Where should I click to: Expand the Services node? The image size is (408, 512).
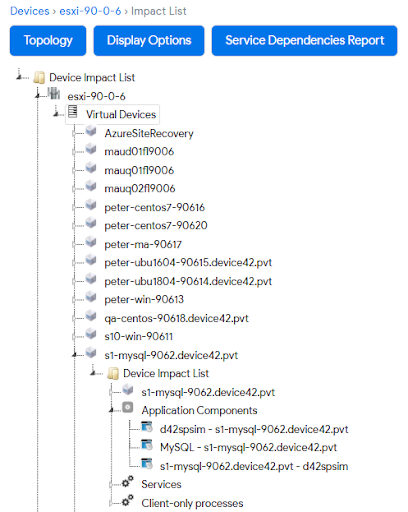(x=111, y=485)
